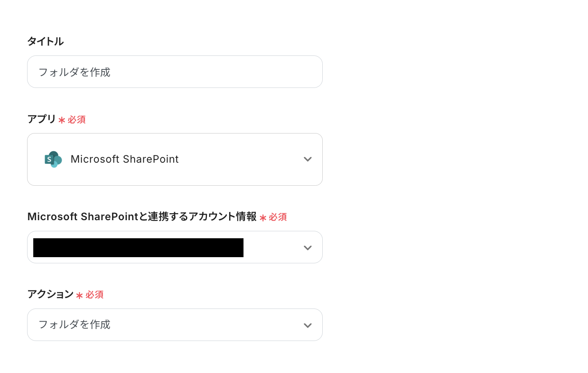The height and width of the screenshot is (373, 588).
Task: Click the red asterisk beside アプリ
Action: (x=62, y=120)
